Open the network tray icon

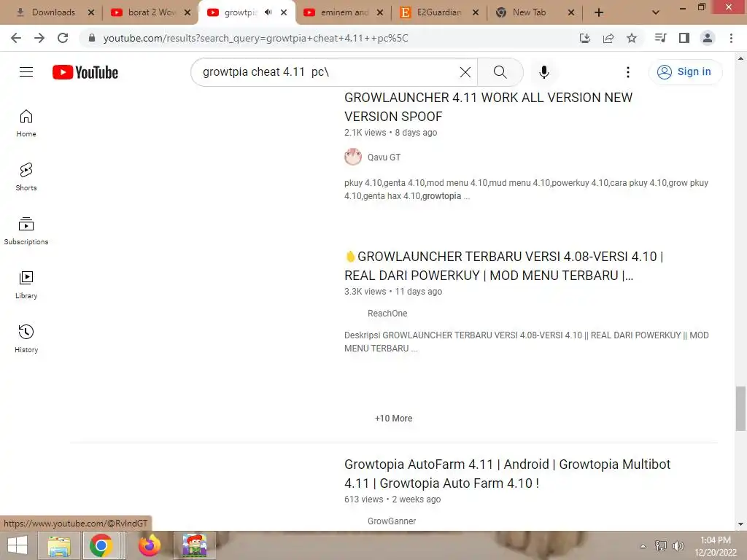pos(660,546)
